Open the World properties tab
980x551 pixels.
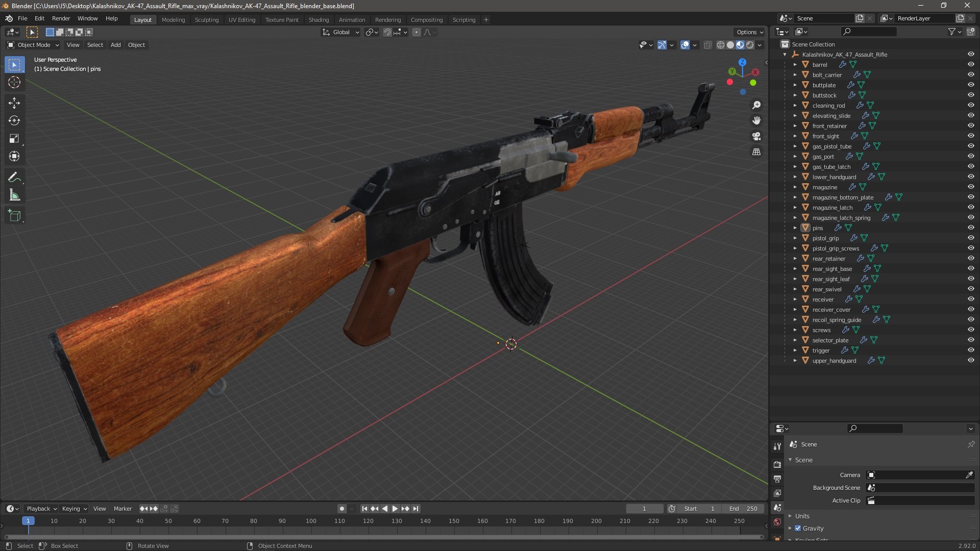pyautogui.click(x=777, y=522)
